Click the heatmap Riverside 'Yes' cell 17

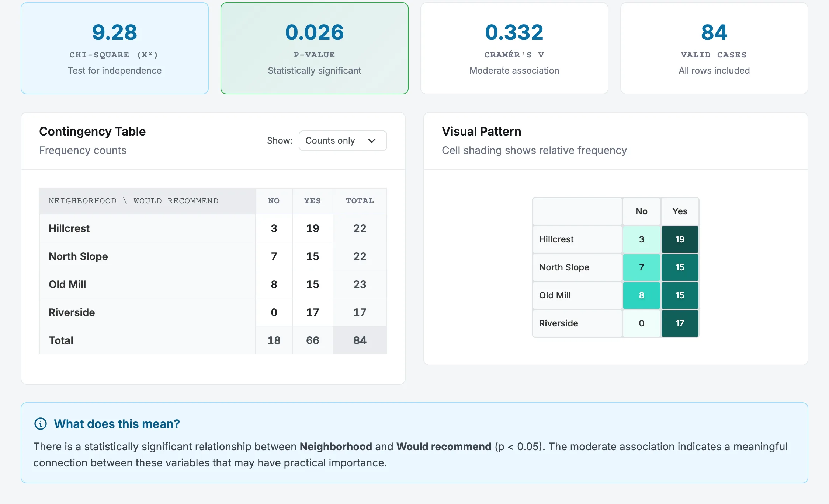coord(680,323)
